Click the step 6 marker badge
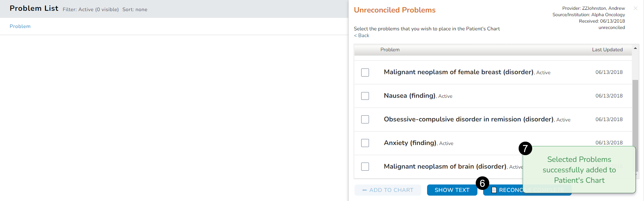644x201 pixels. click(482, 183)
